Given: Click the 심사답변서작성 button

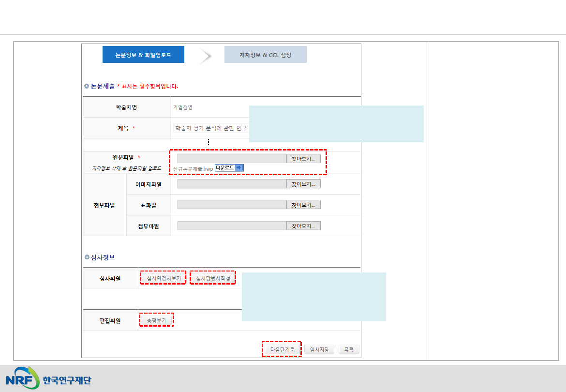Looking at the screenshot, I should click(213, 278).
